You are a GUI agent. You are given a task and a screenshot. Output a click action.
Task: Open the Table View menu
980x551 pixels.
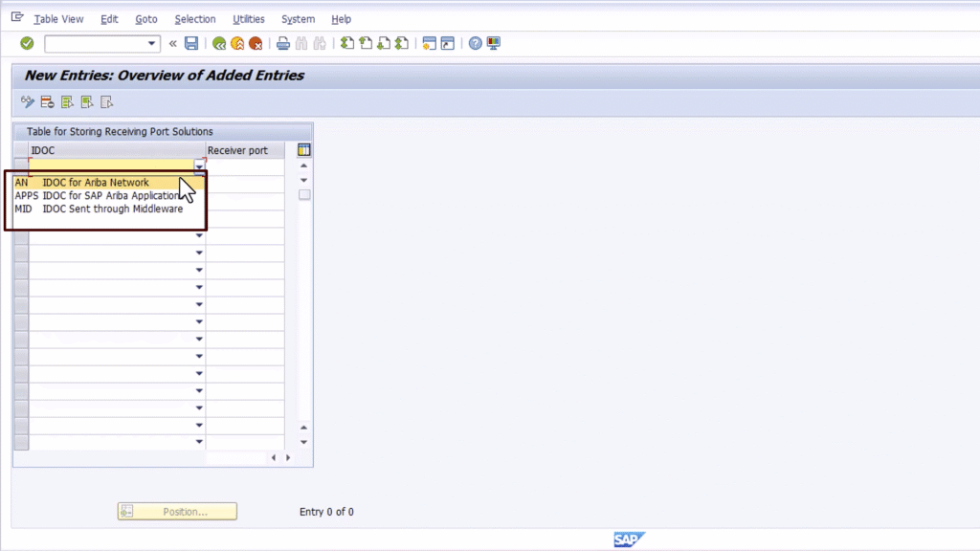(58, 18)
